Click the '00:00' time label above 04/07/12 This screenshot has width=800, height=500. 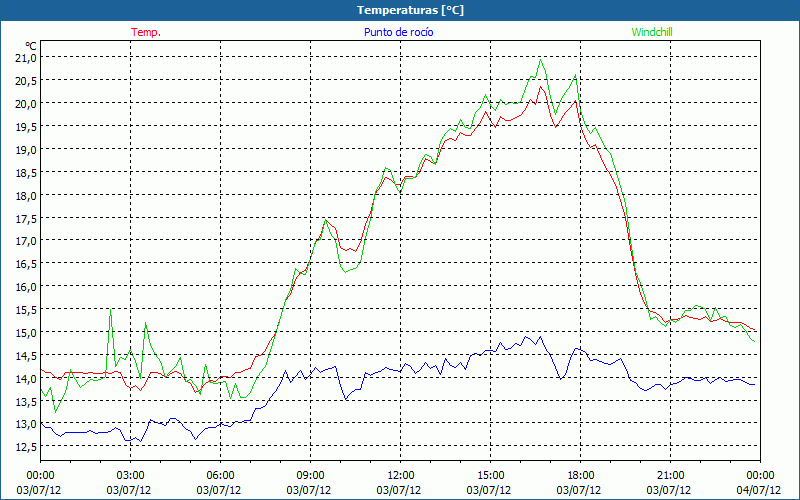click(760, 476)
